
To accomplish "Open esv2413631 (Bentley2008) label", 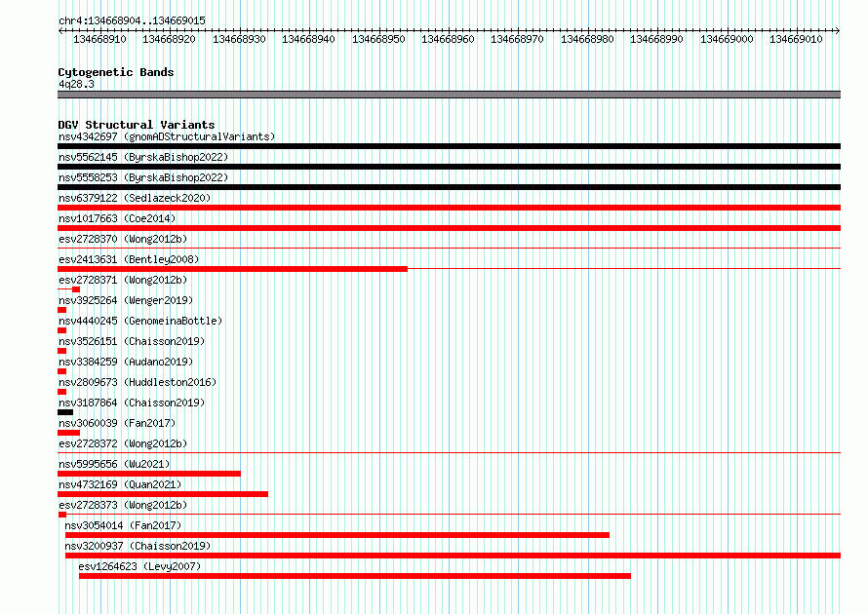I will click(x=129, y=259).
